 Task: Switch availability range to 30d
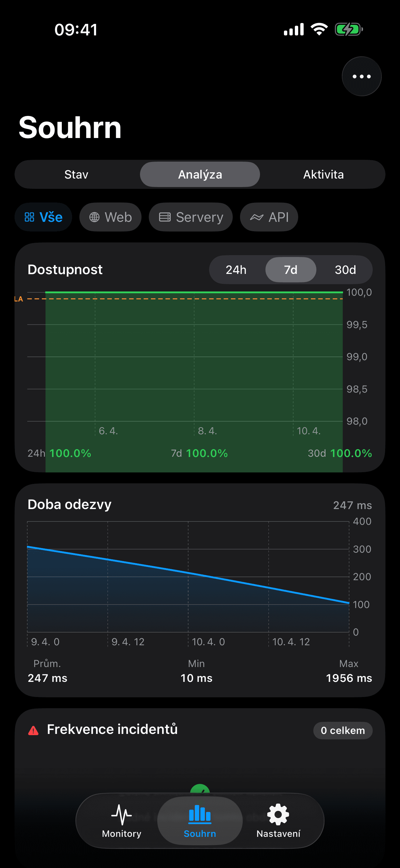click(345, 270)
